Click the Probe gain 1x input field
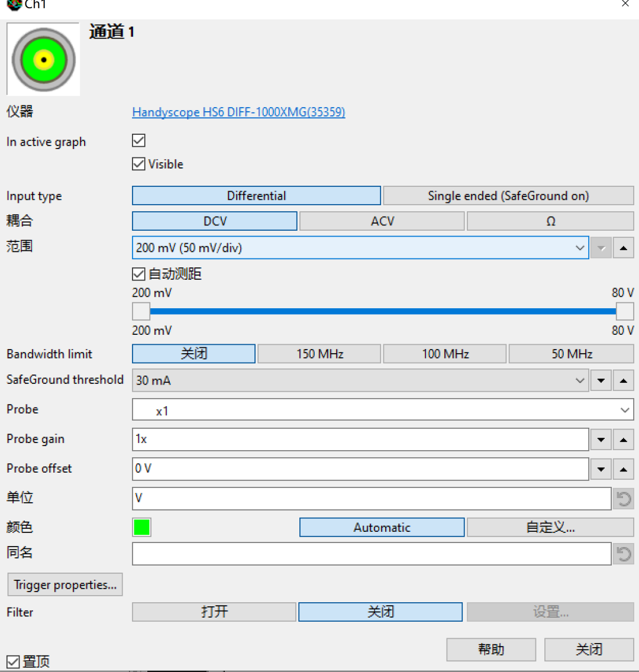 tap(360, 440)
